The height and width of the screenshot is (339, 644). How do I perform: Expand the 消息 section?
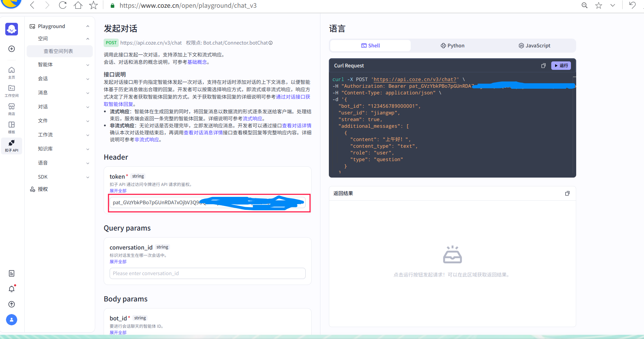[88, 93]
